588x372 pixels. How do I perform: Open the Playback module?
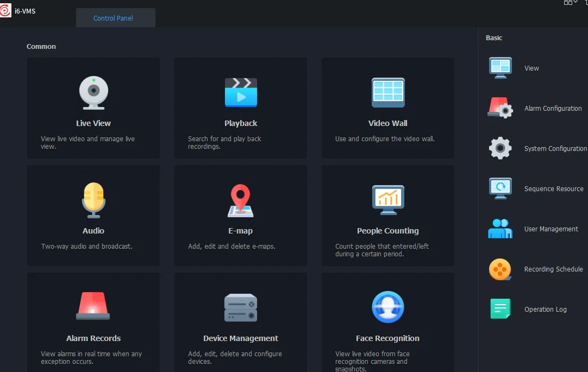point(240,108)
